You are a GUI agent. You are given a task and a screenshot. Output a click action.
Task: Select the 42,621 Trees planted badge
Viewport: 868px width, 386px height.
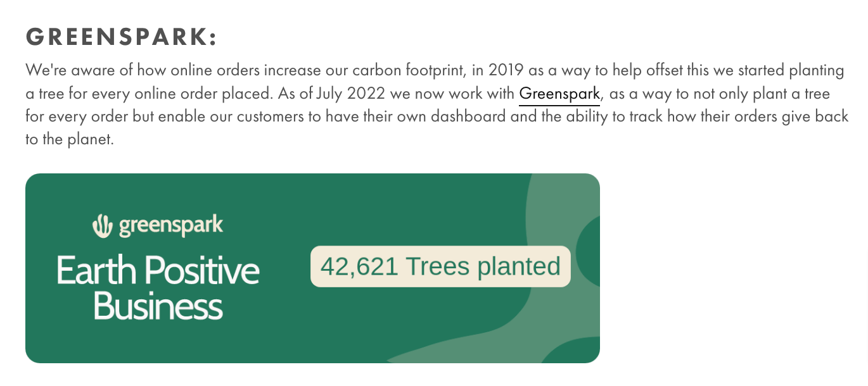[x=440, y=266]
